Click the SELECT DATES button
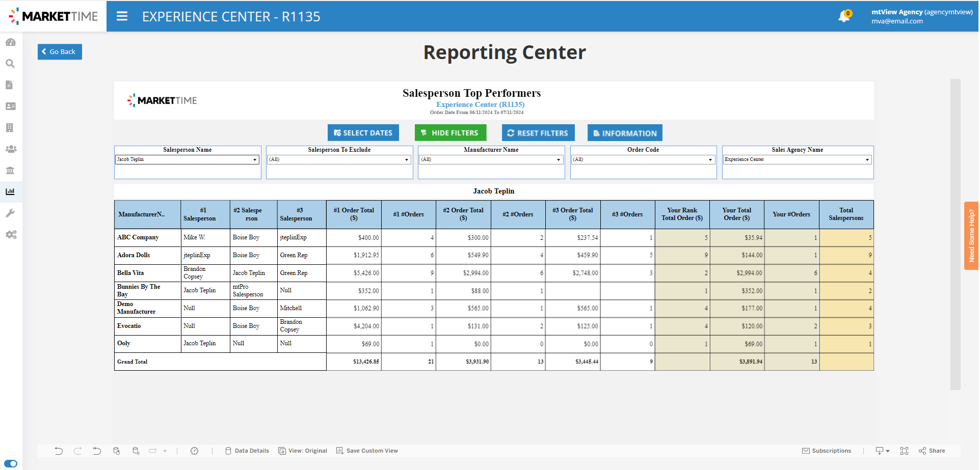Screen dimensions: 980x470 [x=363, y=133]
